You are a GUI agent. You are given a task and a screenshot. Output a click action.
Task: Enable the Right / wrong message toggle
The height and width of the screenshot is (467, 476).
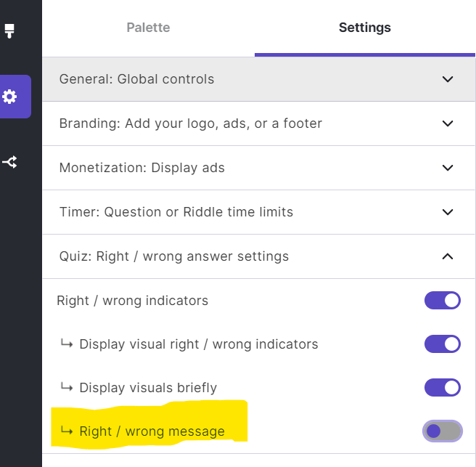443,431
